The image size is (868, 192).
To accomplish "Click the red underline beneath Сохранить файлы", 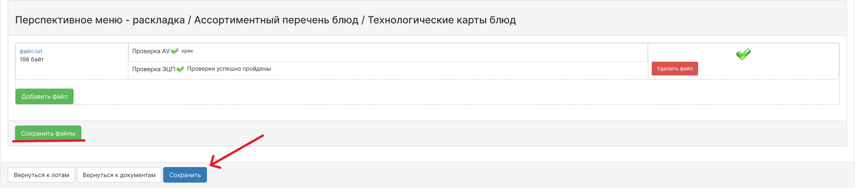I will [48, 141].
